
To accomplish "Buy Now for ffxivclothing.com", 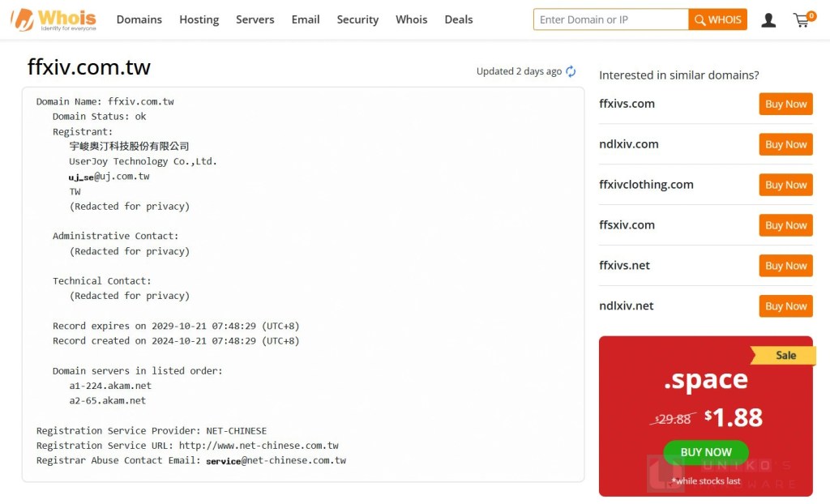I will tap(785, 185).
